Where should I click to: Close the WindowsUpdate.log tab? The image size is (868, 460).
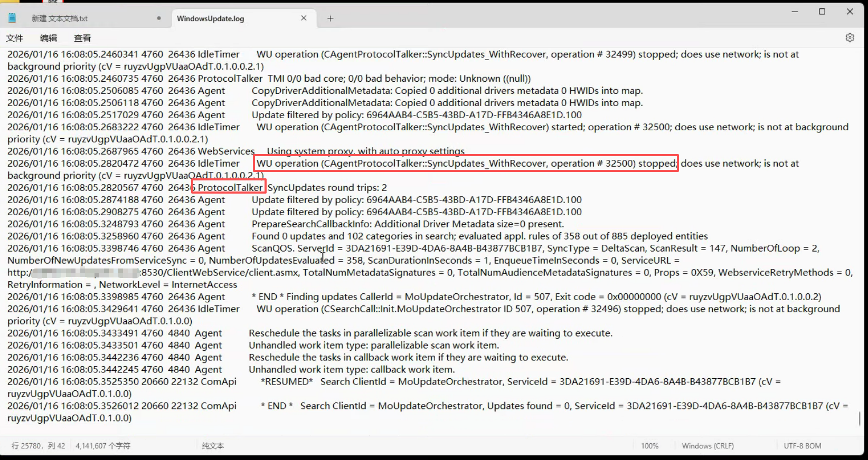click(x=304, y=18)
